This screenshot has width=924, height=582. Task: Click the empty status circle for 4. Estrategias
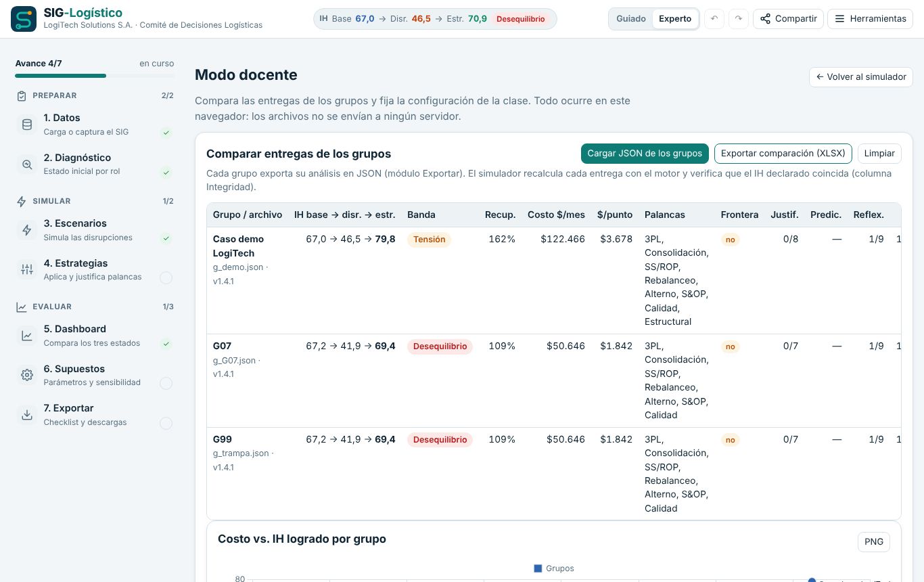pyautogui.click(x=166, y=277)
